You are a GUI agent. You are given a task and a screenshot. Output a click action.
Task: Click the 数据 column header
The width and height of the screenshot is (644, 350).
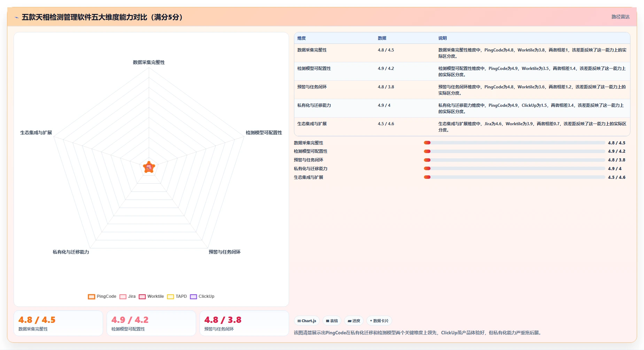click(382, 38)
